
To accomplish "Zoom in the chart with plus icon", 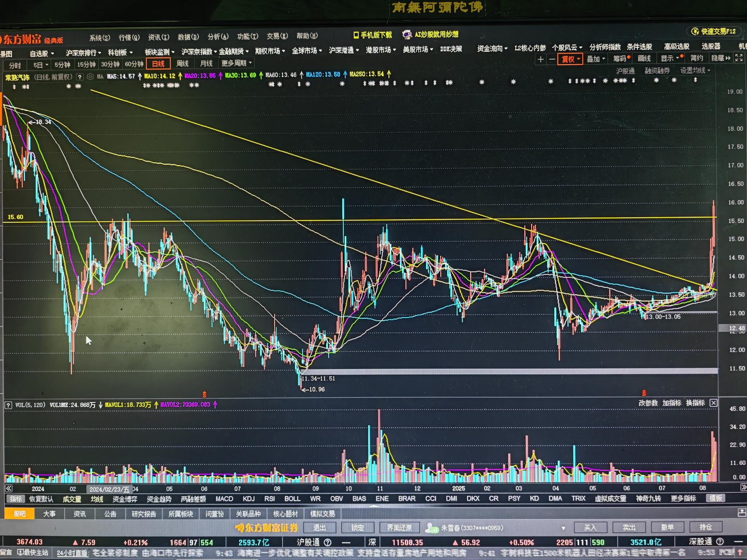I will (541, 59).
